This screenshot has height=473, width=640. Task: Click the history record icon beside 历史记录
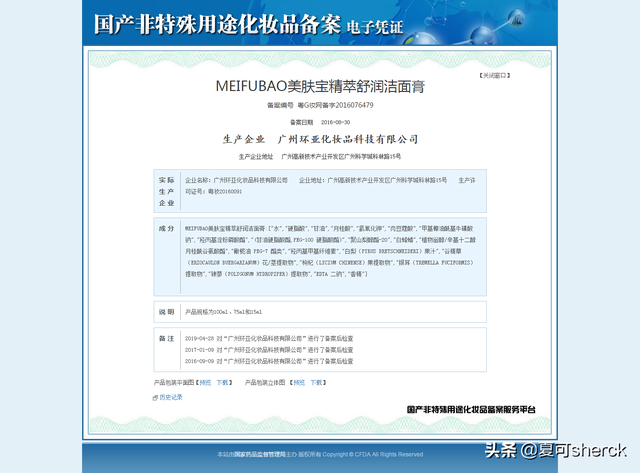[155, 397]
